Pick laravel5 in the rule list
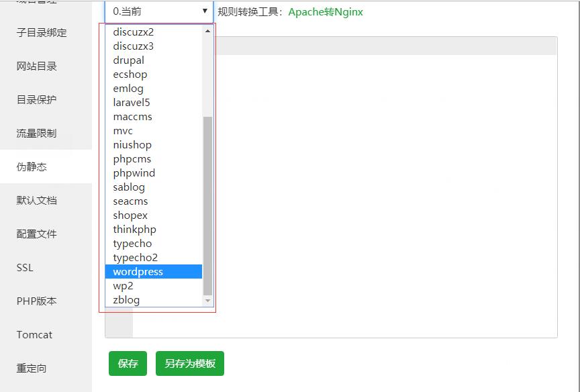This screenshot has height=392, width=580. point(132,103)
